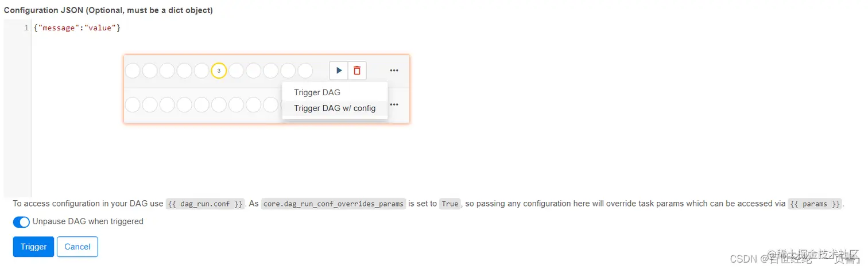Click the yellow status circle showing 3
This screenshot has height=269, width=868.
click(219, 71)
